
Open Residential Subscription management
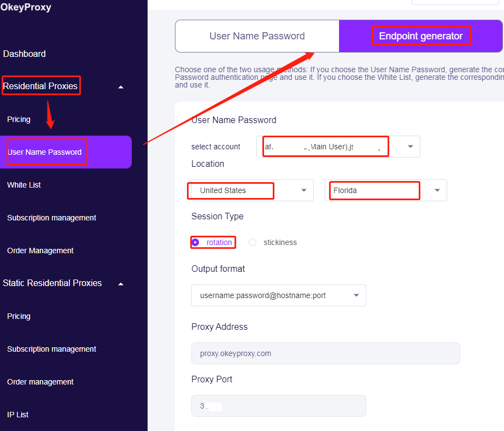click(x=51, y=218)
